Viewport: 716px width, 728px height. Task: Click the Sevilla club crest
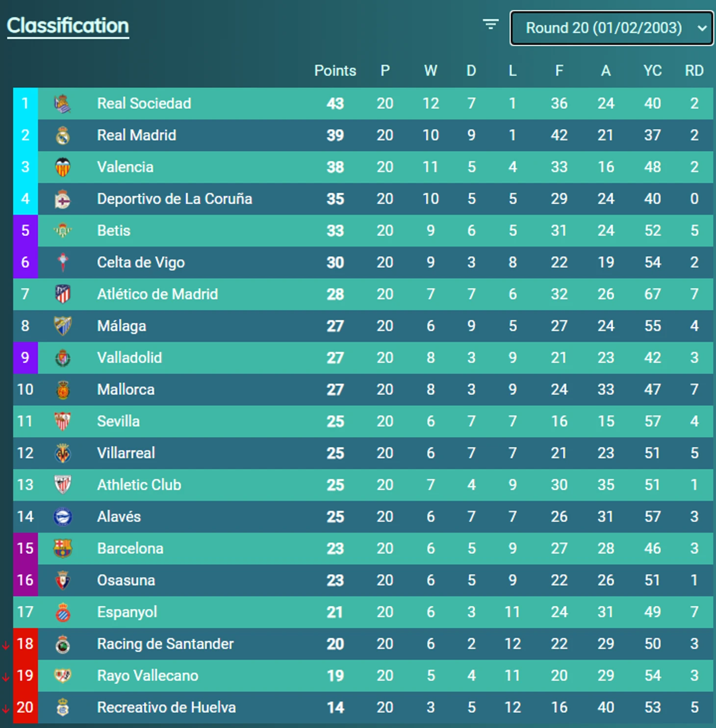click(63, 421)
